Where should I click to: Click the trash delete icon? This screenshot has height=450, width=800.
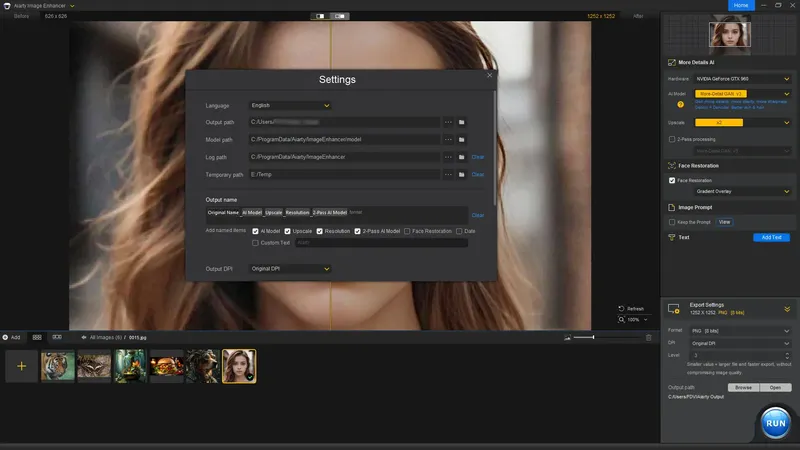(648, 338)
